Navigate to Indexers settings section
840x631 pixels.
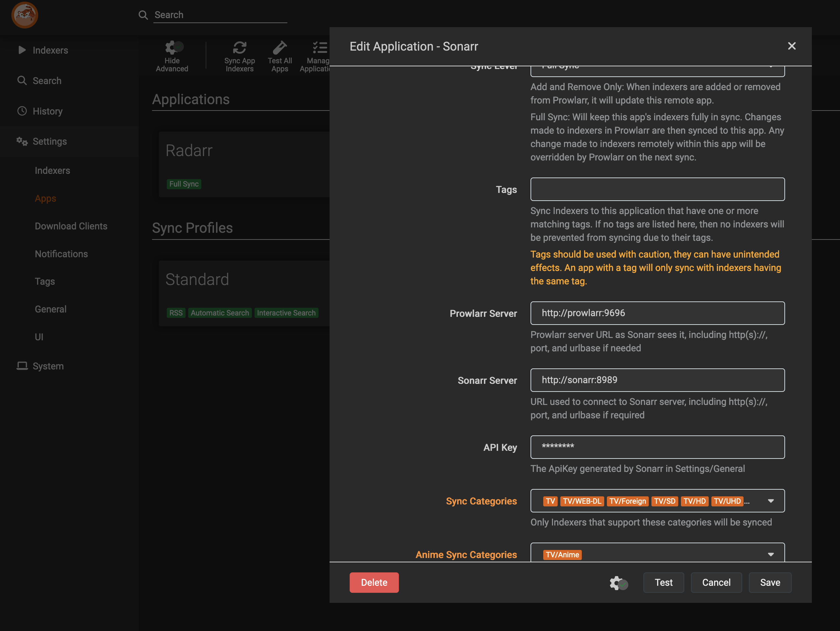click(52, 170)
